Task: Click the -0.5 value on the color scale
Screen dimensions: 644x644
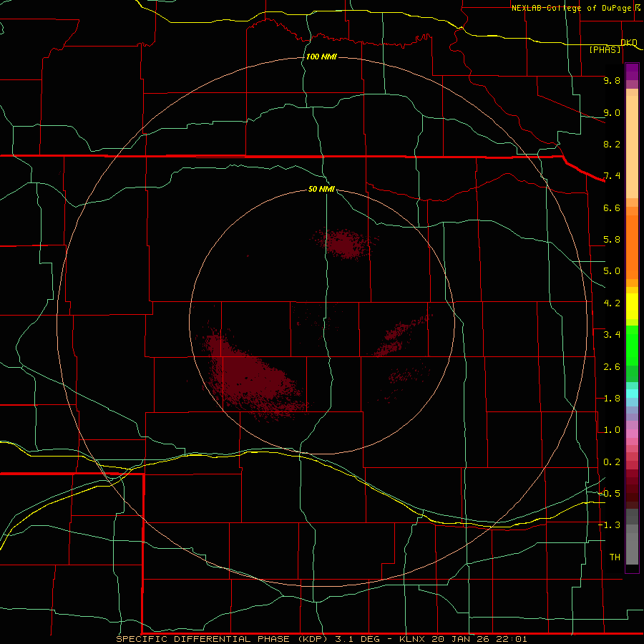Action: click(610, 494)
